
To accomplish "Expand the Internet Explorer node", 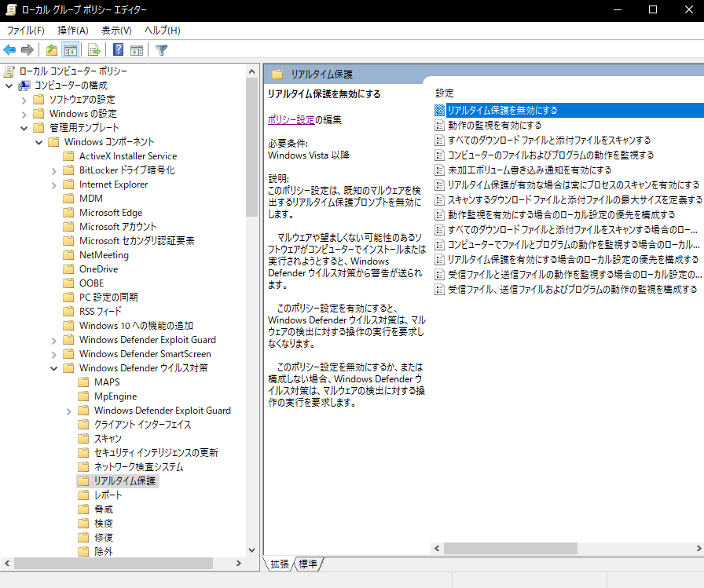I will point(54,184).
